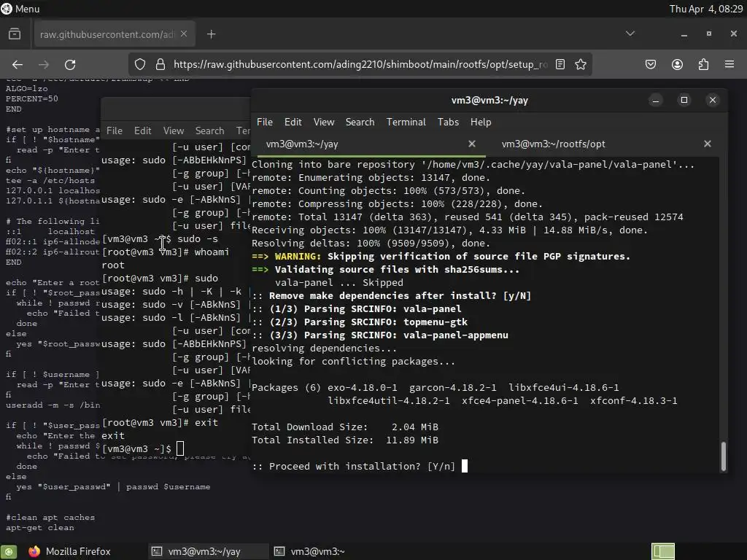Close the vm3@vm3:~/yay terminal tab
The width and height of the screenshot is (747, 560).
coord(472,144)
